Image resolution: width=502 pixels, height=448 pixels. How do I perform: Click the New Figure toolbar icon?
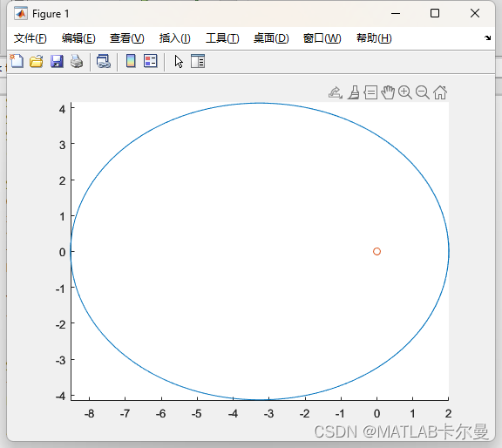17,61
